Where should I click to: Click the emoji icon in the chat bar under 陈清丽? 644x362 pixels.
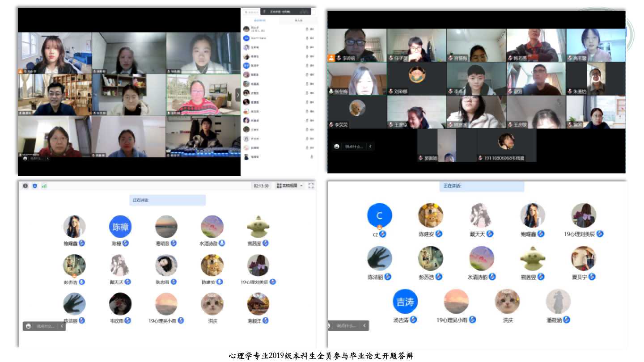pos(29,326)
